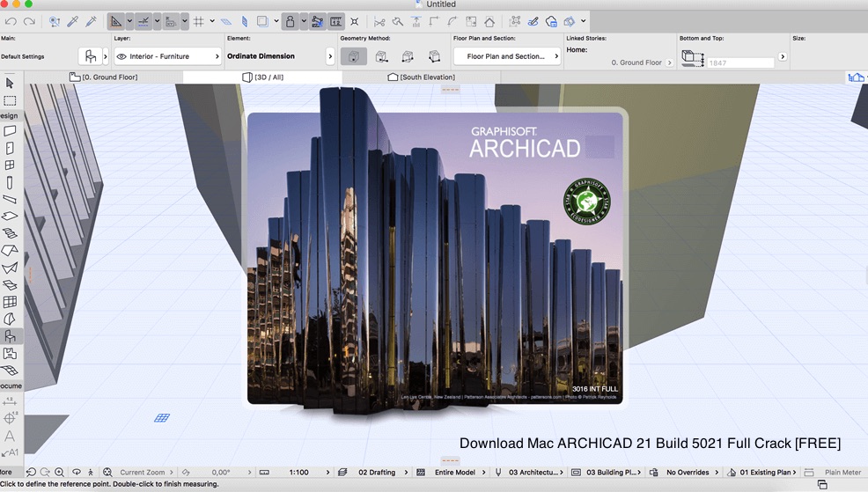Click the Plain Meter dimension setting
The width and height of the screenshot is (868, 492).
coord(842,472)
